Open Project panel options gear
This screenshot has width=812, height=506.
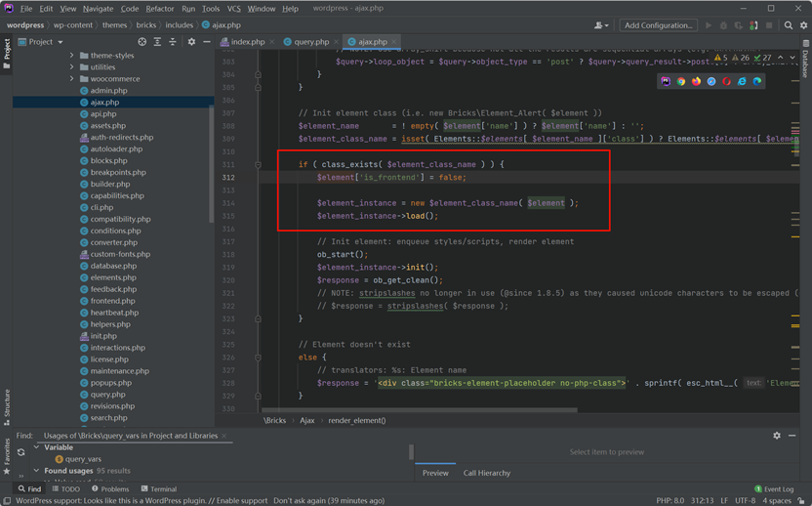coord(191,41)
